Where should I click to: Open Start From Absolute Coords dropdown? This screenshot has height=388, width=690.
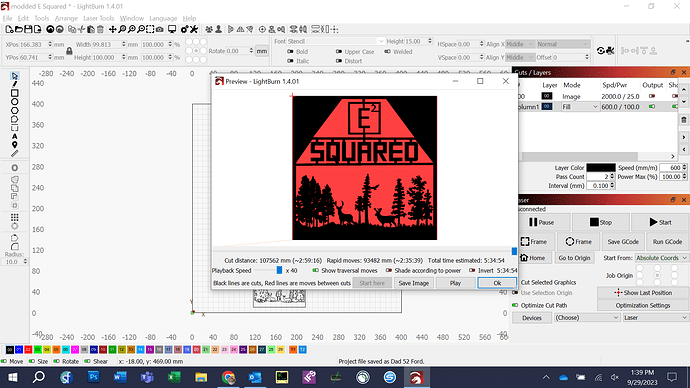tap(661, 258)
